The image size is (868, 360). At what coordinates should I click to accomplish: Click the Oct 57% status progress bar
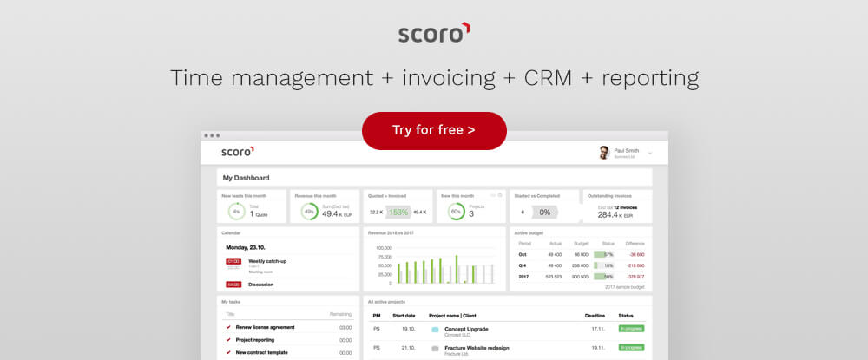(x=604, y=254)
